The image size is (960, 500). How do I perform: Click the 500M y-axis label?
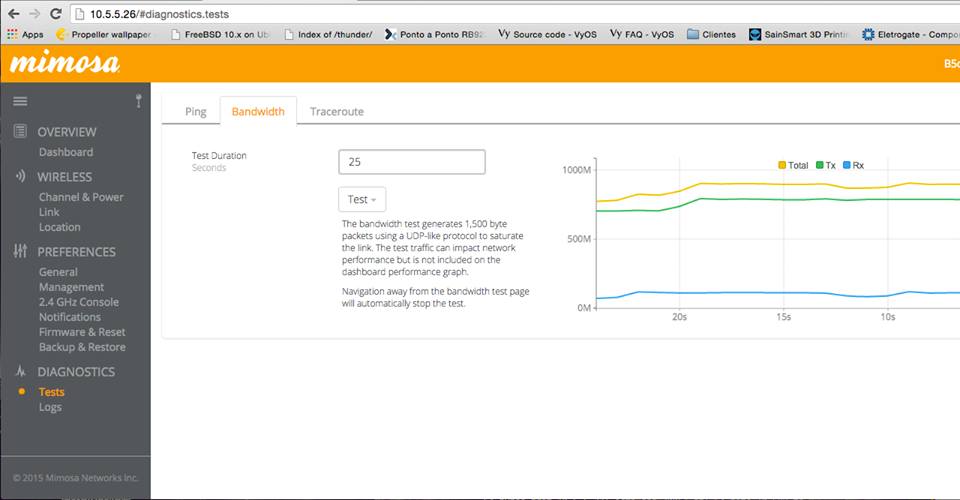pyautogui.click(x=579, y=239)
